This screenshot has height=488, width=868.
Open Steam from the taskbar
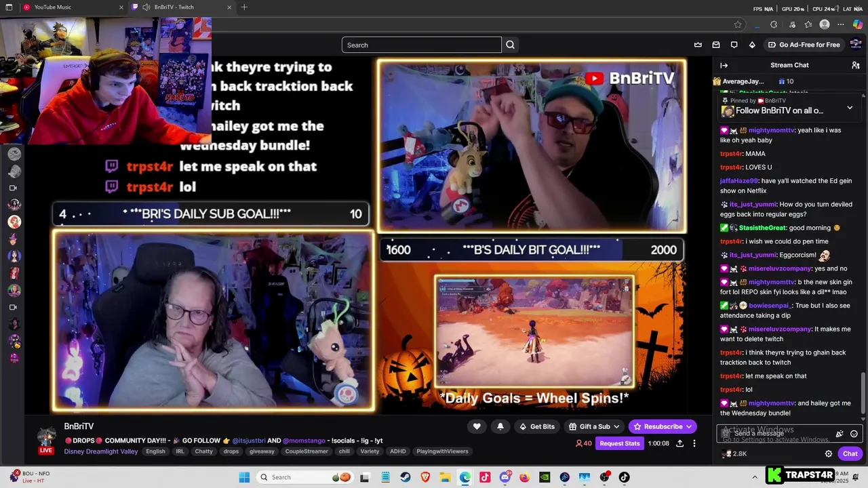click(406, 477)
